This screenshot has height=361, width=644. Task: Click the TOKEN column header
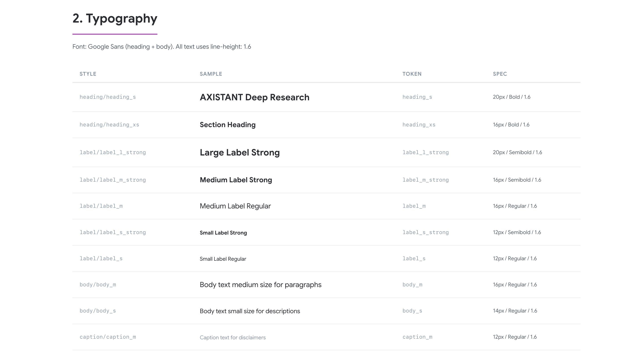click(x=412, y=74)
